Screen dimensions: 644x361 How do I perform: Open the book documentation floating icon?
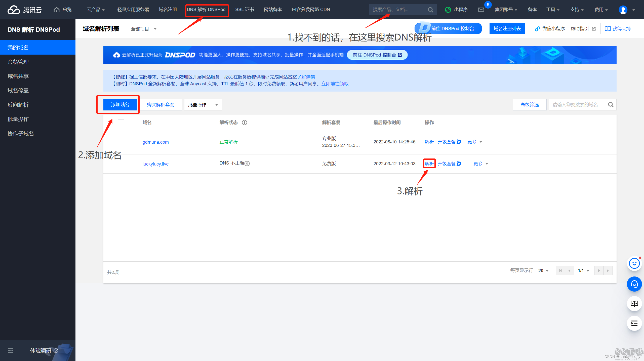[634, 304]
